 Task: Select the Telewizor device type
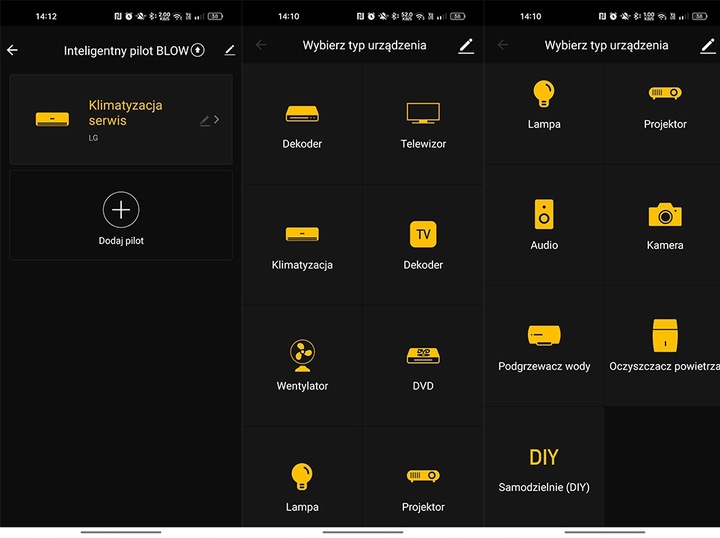[x=423, y=124]
